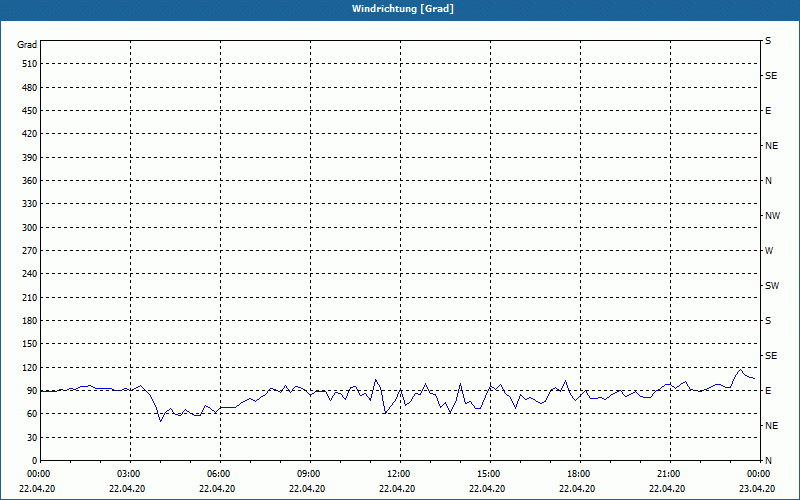Click the "N" compass label on the 360 gridline
Image resolution: width=800 pixels, height=500 pixels.
pos(768,181)
